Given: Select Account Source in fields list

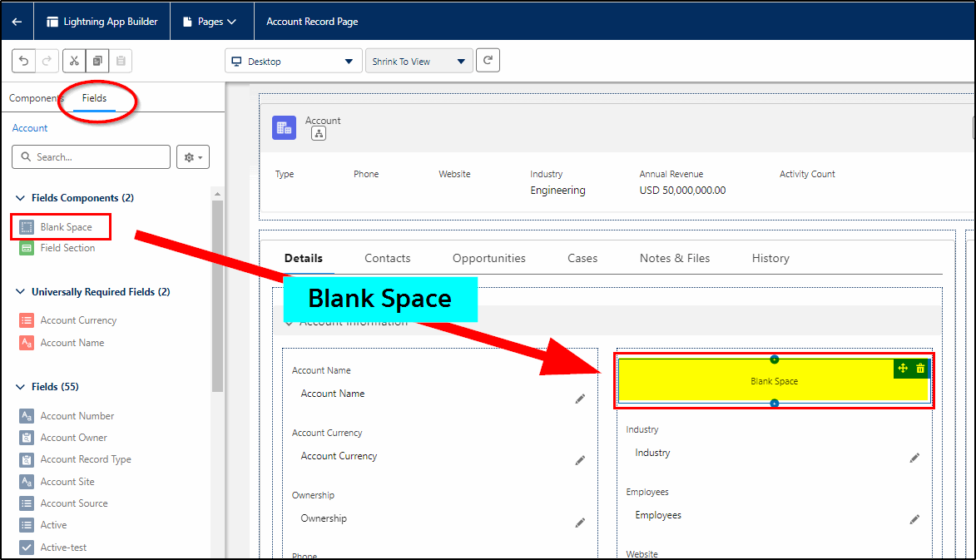Looking at the screenshot, I should pyautogui.click(x=74, y=503).
